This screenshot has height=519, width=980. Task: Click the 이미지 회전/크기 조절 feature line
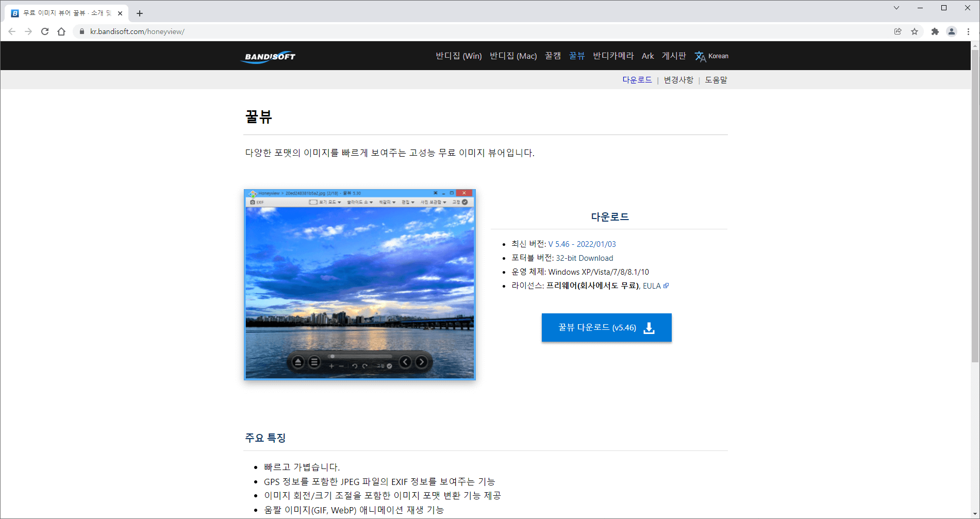[x=383, y=496]
